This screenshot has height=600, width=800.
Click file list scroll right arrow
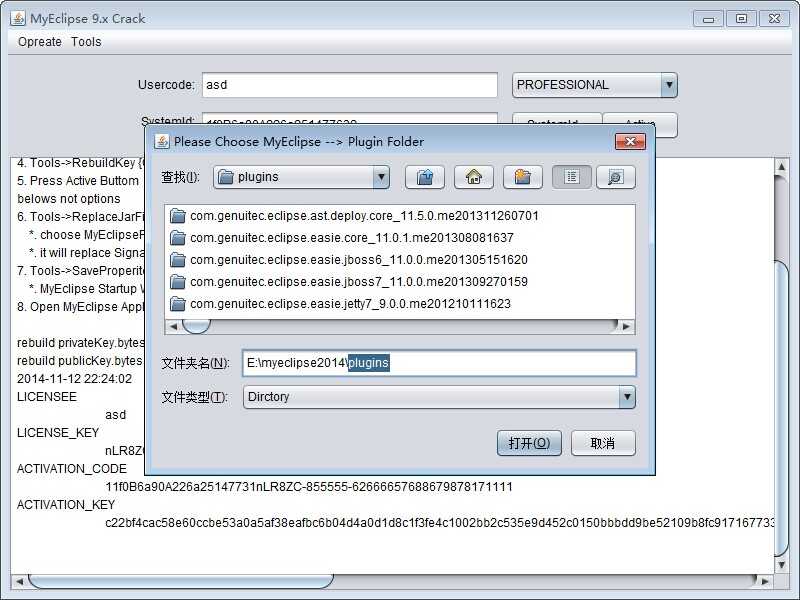627,326
